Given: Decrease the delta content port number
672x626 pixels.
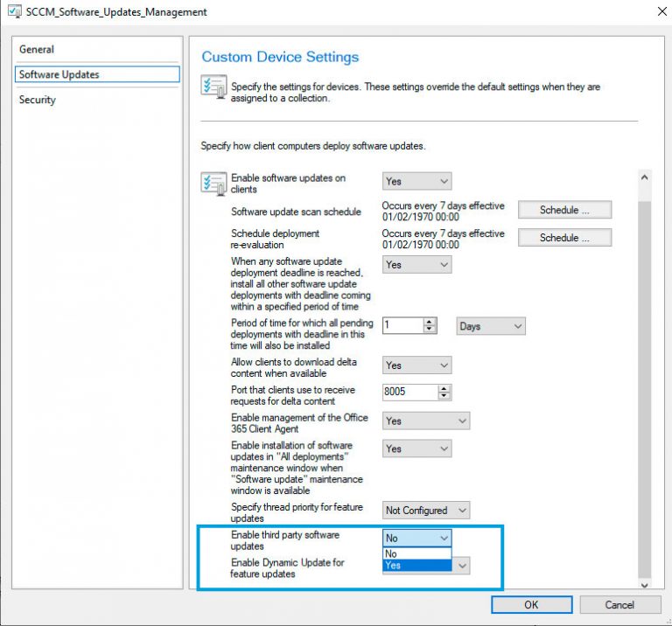Looking at the screenshot, I should [x=444, y=396].
